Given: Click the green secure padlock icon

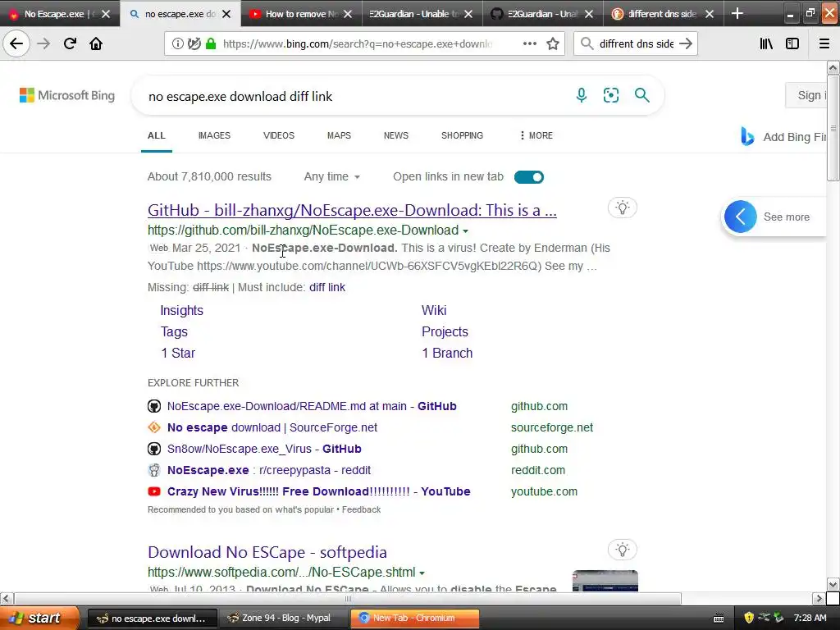Looking at the screenshot, I should click(211, 44).
